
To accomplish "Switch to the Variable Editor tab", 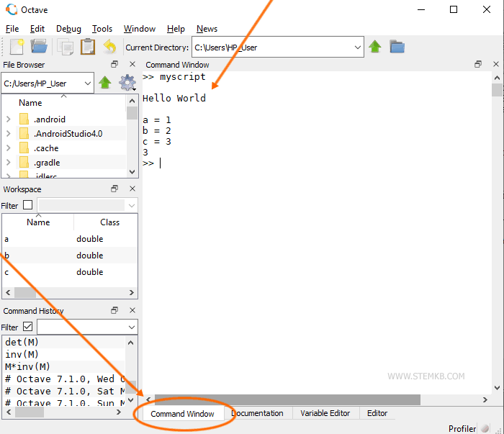I will pos(325,413).
